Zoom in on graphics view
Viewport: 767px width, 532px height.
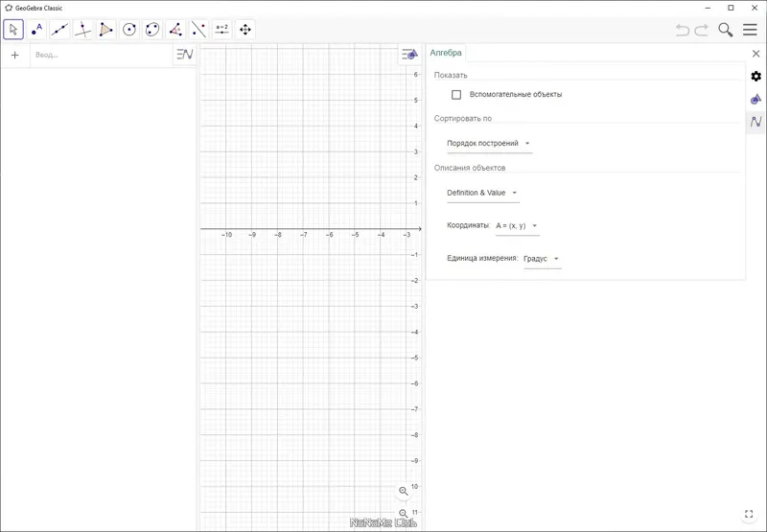(x=404, y=491)
